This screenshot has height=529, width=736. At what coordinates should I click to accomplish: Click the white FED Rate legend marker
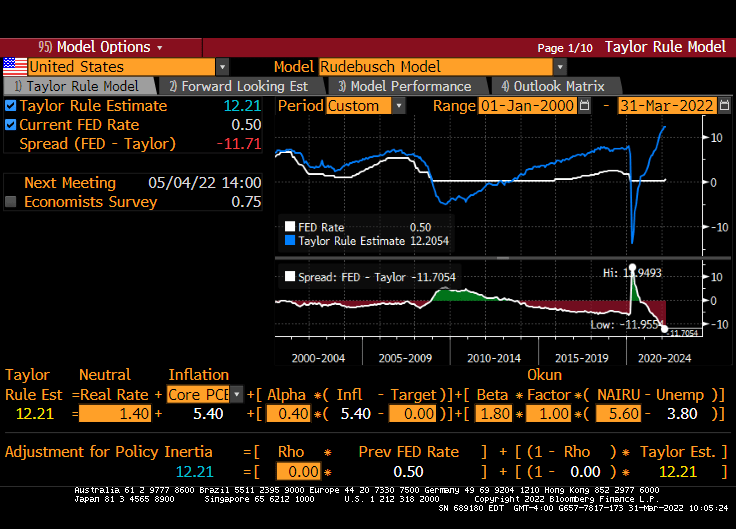(x=290, y=227)
